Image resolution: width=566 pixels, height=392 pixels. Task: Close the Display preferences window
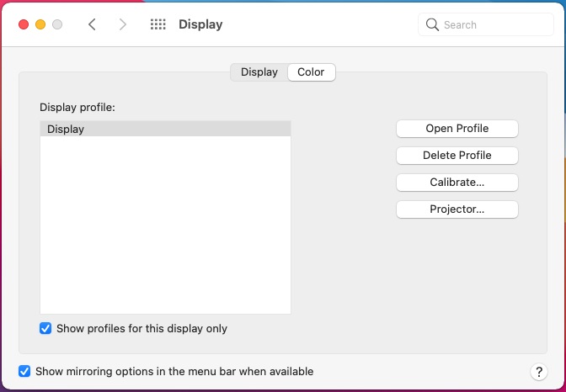click(24, 24)
